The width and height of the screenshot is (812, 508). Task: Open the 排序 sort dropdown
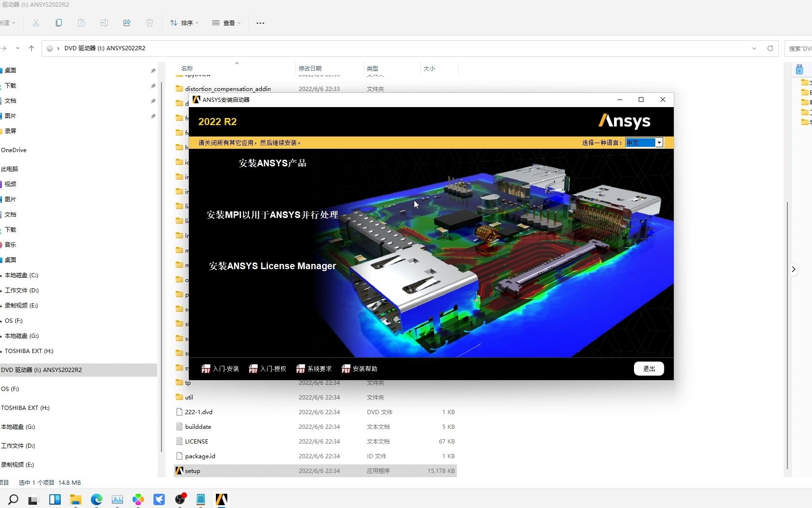click(x=184, y=23)
